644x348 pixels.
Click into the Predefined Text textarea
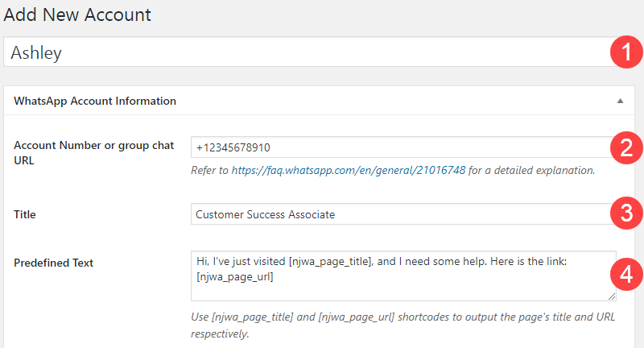[x=403, y=276]
